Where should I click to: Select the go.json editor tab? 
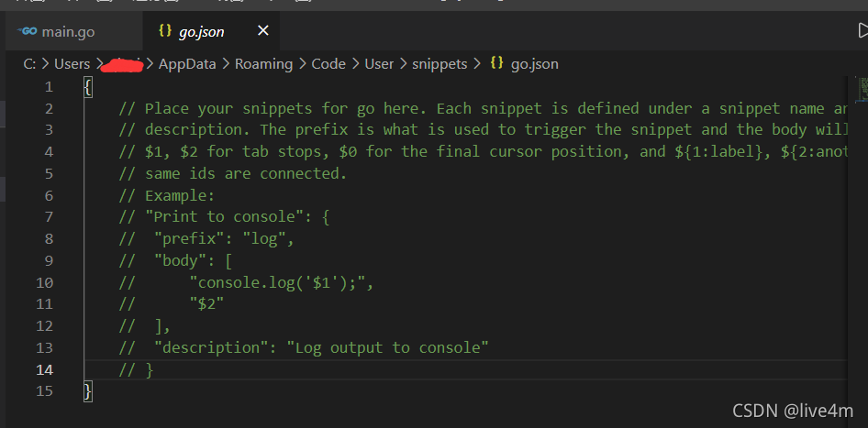[x=211, y=31]
